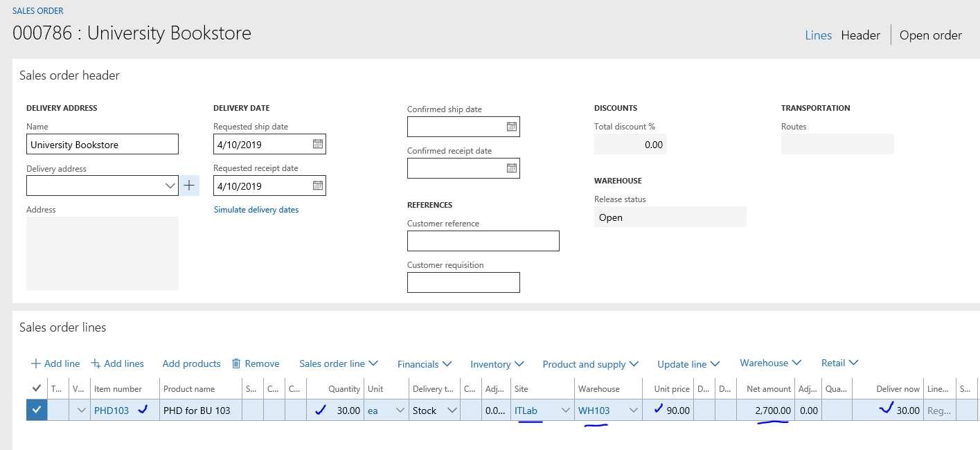Open the Product and supply menu
This screenshot has width=980, height=450.
click(591, 364)
